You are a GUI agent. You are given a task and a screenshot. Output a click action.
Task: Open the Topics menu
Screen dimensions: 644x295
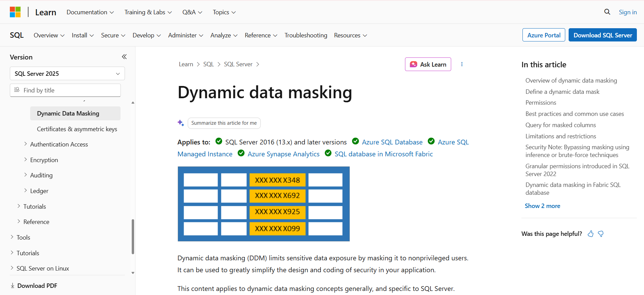click(224, 12)
